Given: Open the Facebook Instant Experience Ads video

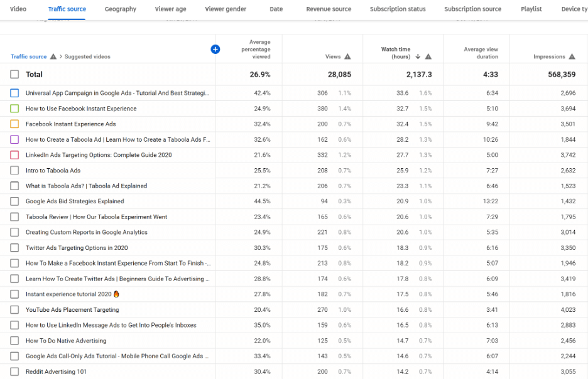Looking at the screenshot, I should point(71,124).
